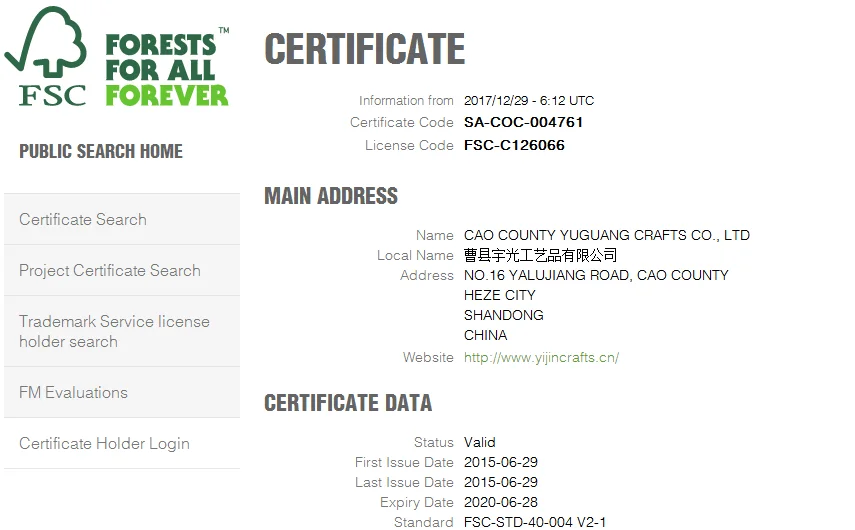Select license code FSC-C126066
The image size is (855, 530).
514,145
